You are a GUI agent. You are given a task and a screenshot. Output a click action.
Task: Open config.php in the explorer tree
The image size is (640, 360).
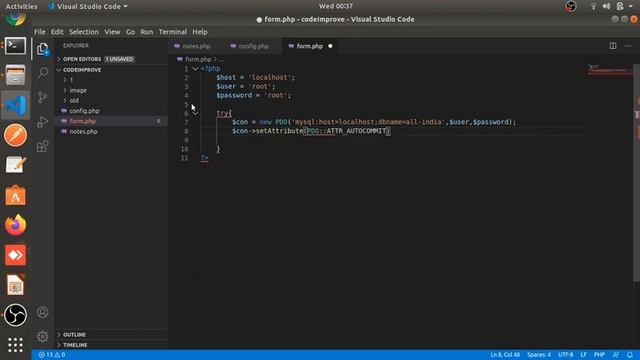84,111
